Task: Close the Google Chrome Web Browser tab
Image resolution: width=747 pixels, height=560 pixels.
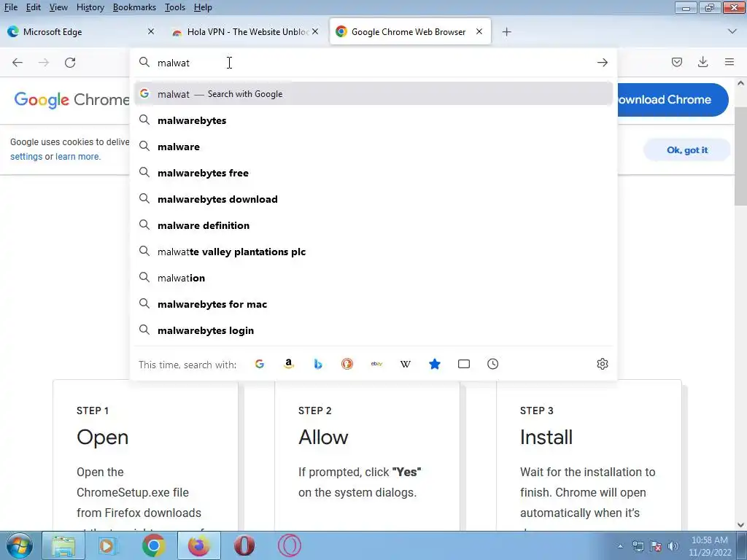Action: coord(479,31)
